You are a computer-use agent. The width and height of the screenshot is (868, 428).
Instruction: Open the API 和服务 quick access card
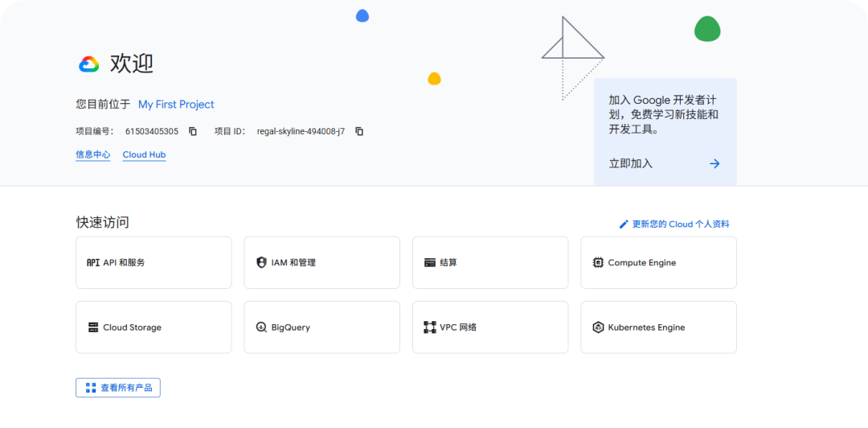click(154, 263)
